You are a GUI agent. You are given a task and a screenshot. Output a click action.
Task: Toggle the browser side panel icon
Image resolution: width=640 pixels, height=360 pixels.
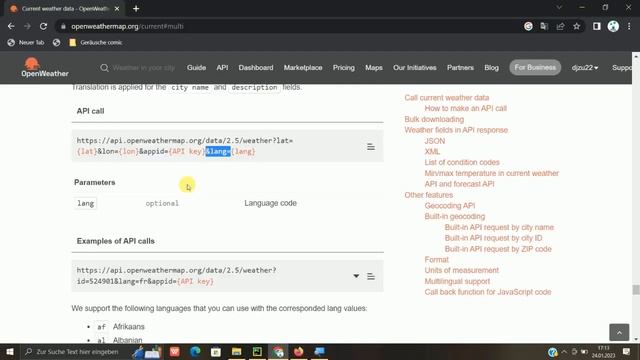tap(597, 26)
